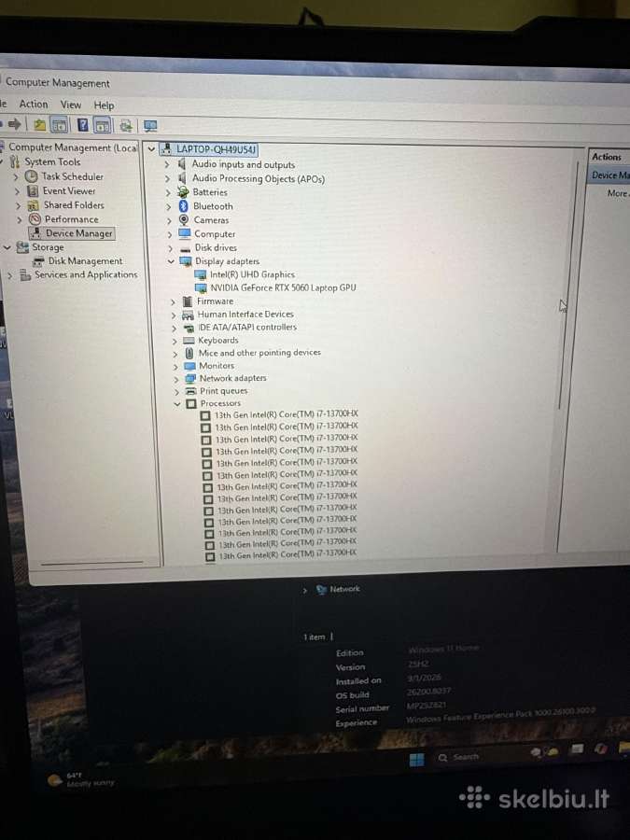Click Device Manager entry in Actions pane
630x840 pixels.
point(609,175)
